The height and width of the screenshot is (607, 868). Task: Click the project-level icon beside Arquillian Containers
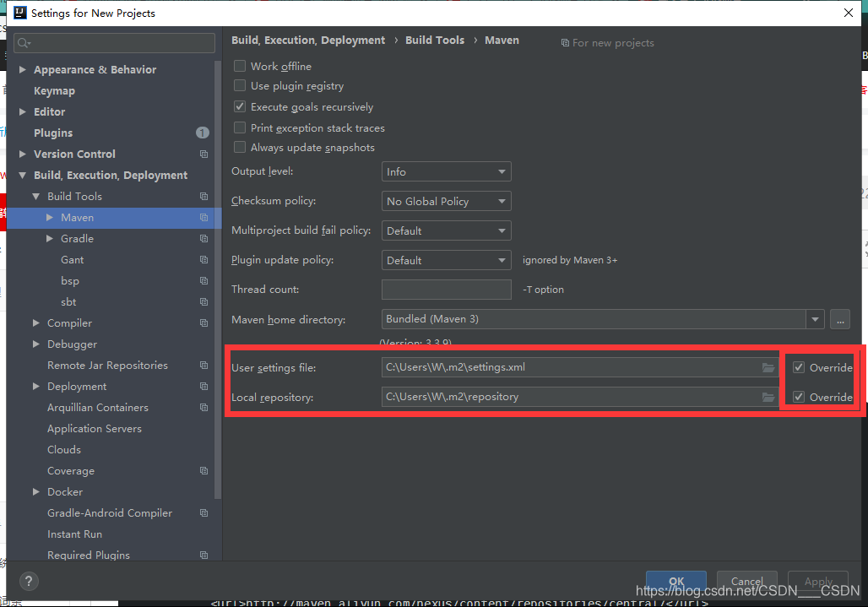pos(203,407)
